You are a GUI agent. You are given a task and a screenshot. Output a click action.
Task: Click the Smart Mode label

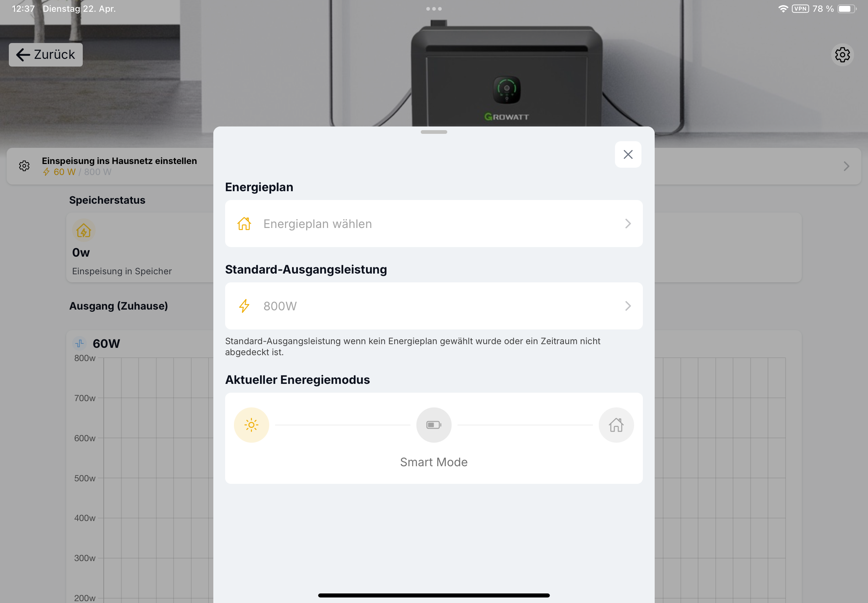click(x=434, y=462)
